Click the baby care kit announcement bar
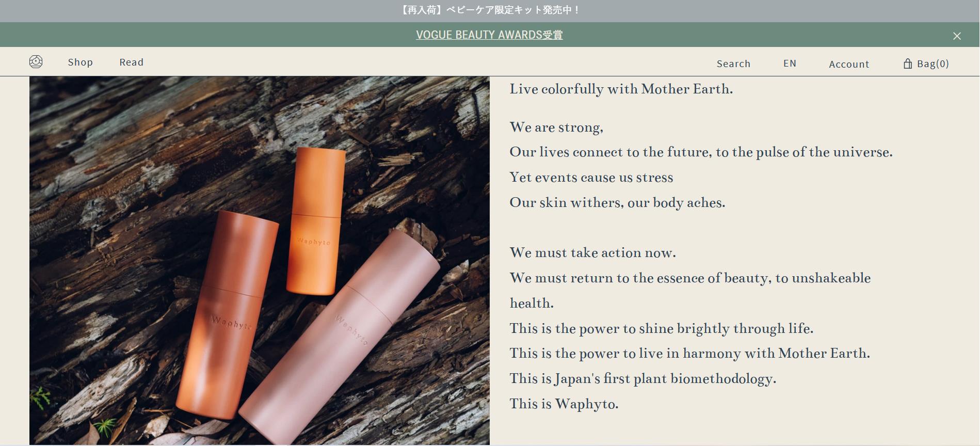 (490, 11)
